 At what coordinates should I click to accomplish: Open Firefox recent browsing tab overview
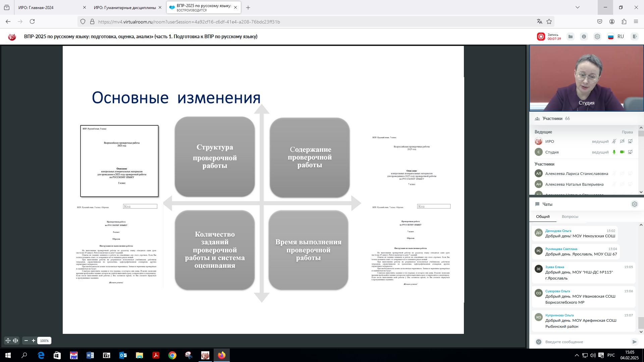pyautogui.click(x=7, y=7)
